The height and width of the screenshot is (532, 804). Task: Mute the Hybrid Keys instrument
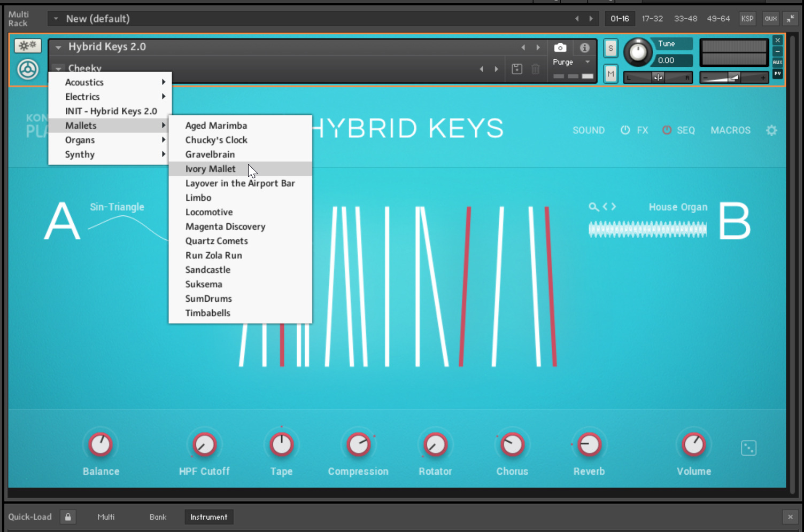(610, 73)
